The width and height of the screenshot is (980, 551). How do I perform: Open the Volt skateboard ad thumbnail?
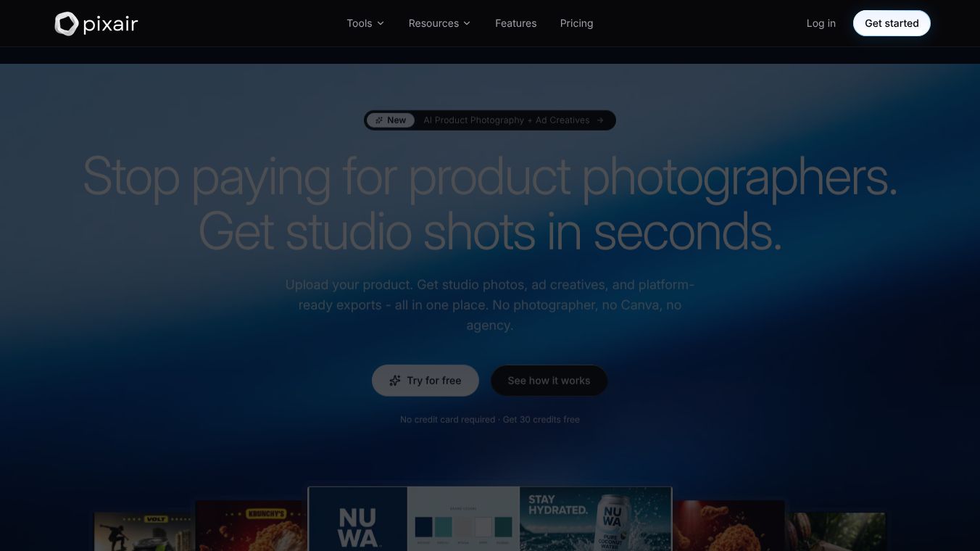pyautogui.click(x=144, y=531)
